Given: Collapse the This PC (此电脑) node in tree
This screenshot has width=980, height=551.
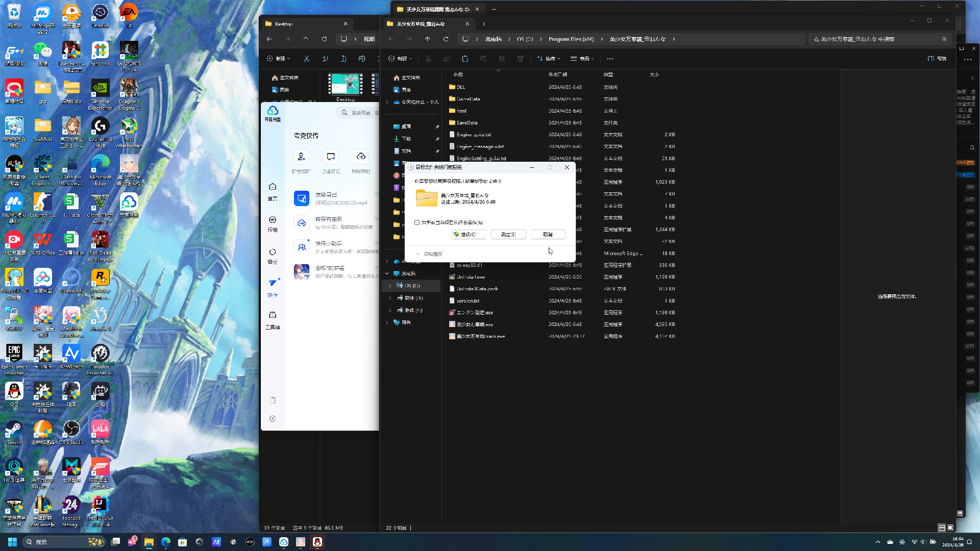Looking at the screenshot, I should 387,273.
